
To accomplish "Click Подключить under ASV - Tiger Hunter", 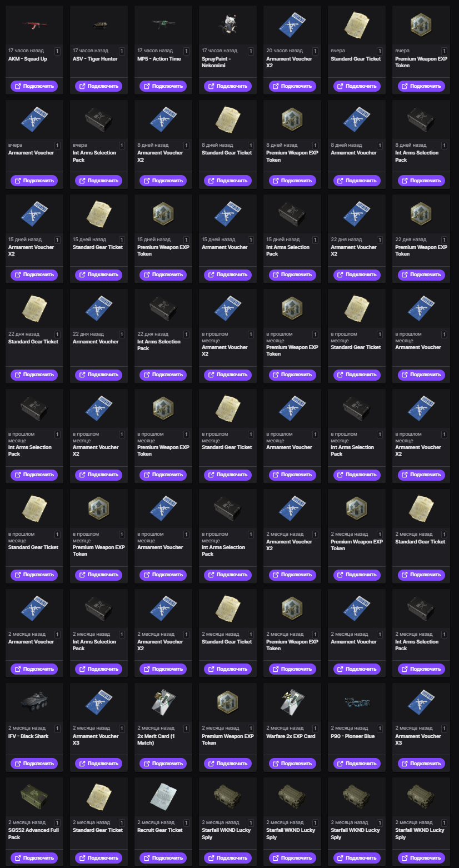I will pos(99,86).
